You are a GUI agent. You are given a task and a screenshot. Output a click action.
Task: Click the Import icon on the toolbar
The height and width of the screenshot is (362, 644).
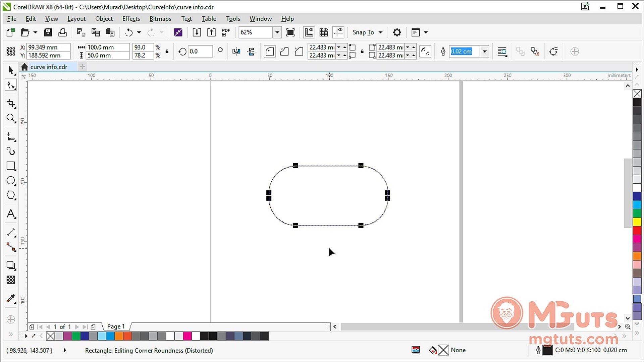click(x=197, y=32)
